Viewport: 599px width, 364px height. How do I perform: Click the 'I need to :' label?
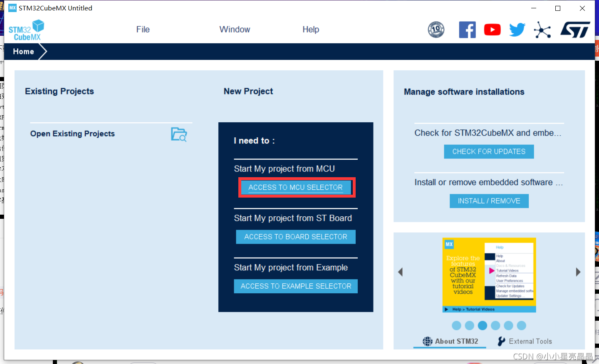[254, 141]
